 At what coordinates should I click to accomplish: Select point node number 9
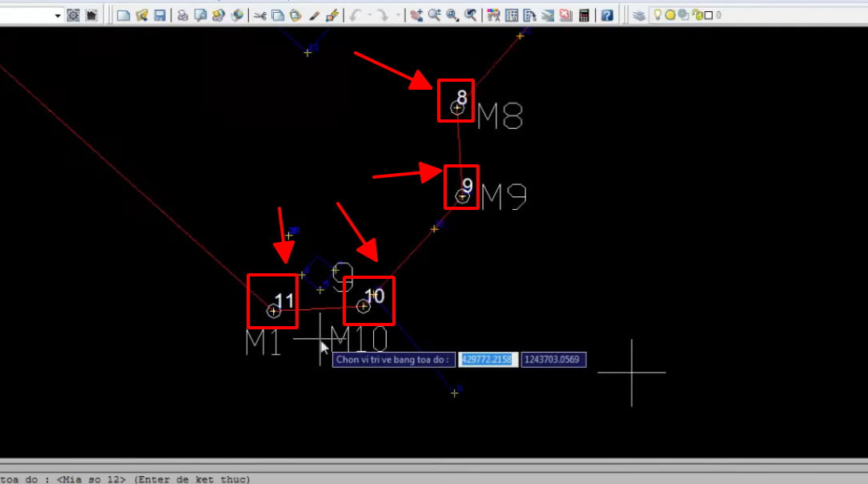click(x=462, y=196)
